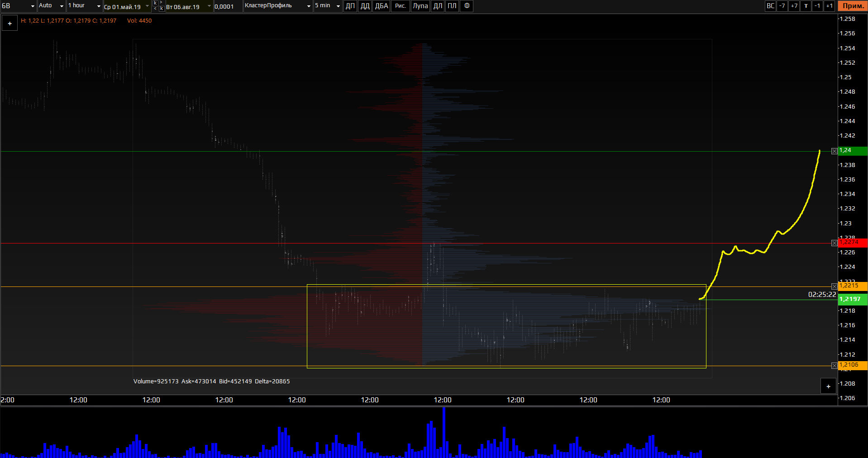Activate the Лупа magnifier tool
Viewport: 868px width, 458px height.
tap(420, 6)
